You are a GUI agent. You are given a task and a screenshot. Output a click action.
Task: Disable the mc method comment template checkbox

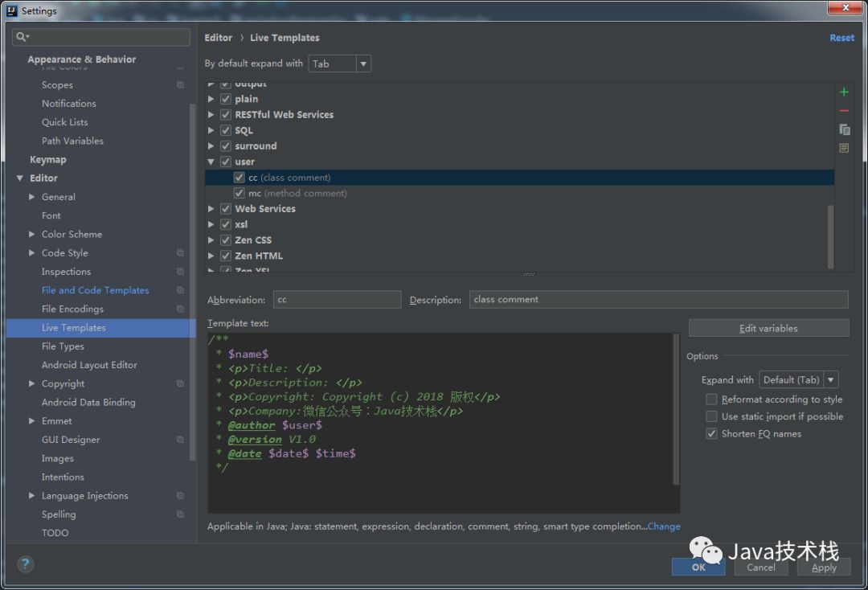click(x=240, y=193)
